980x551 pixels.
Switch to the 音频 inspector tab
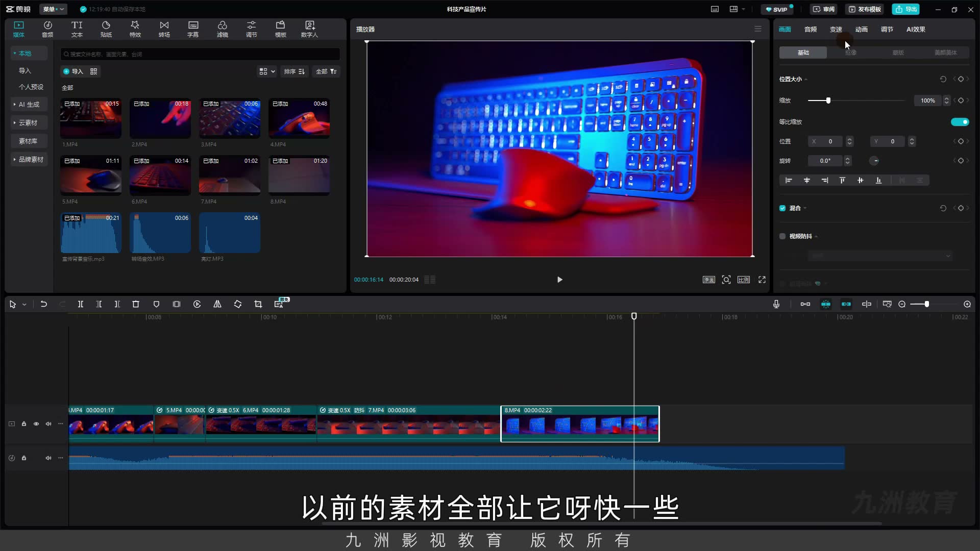pos(811,30)
